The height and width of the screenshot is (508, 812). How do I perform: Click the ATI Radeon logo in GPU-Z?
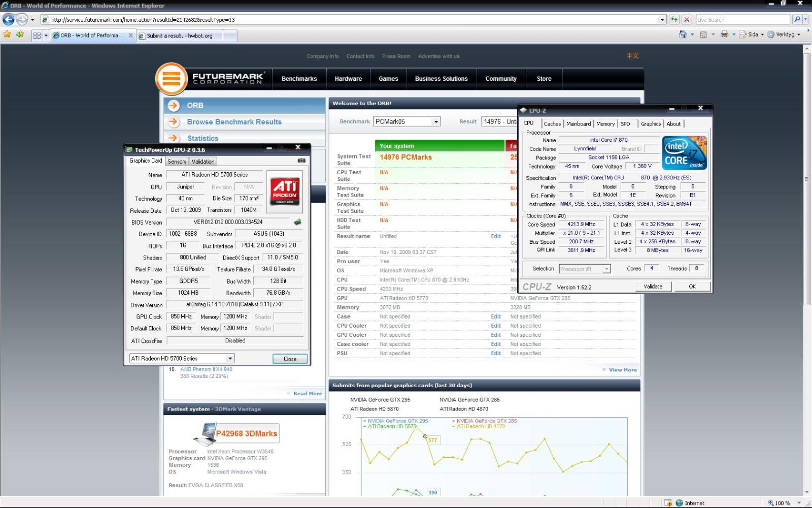pos(285,191)
